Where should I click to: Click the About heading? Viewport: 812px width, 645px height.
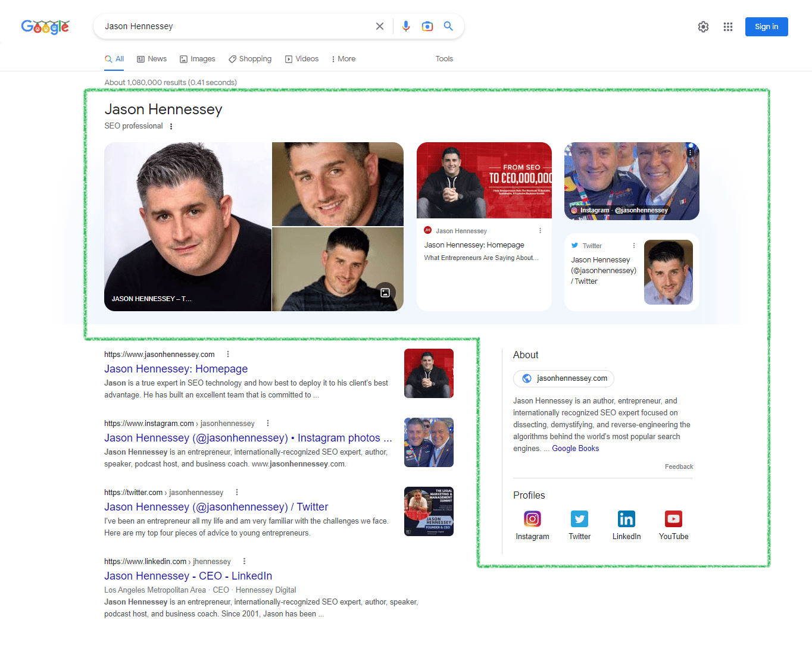526,355
